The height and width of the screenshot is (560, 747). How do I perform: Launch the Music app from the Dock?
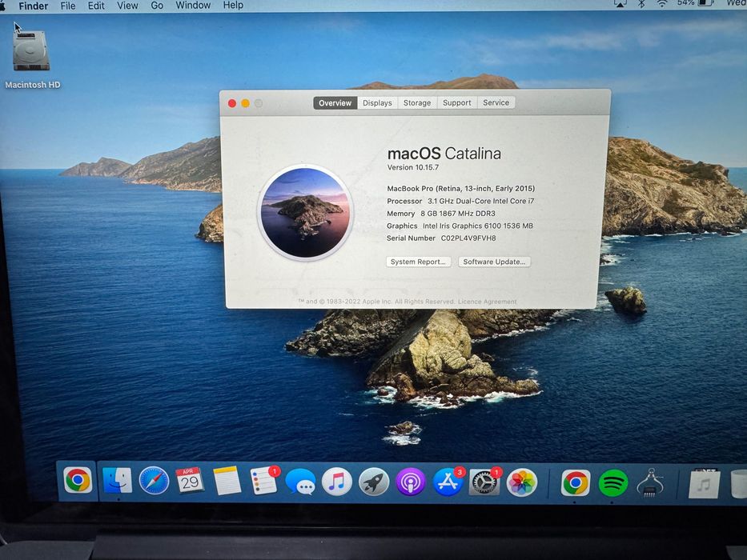click(337, 482)
